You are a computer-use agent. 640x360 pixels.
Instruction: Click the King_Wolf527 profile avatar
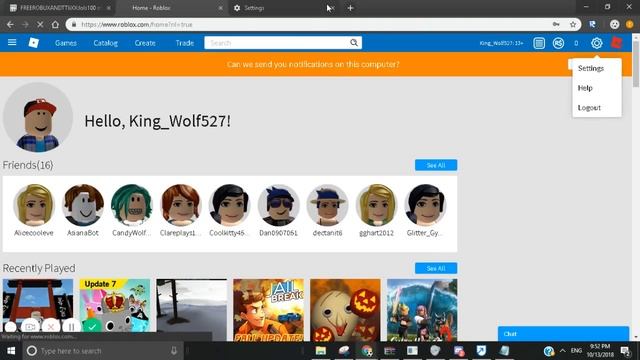(38, 118)
